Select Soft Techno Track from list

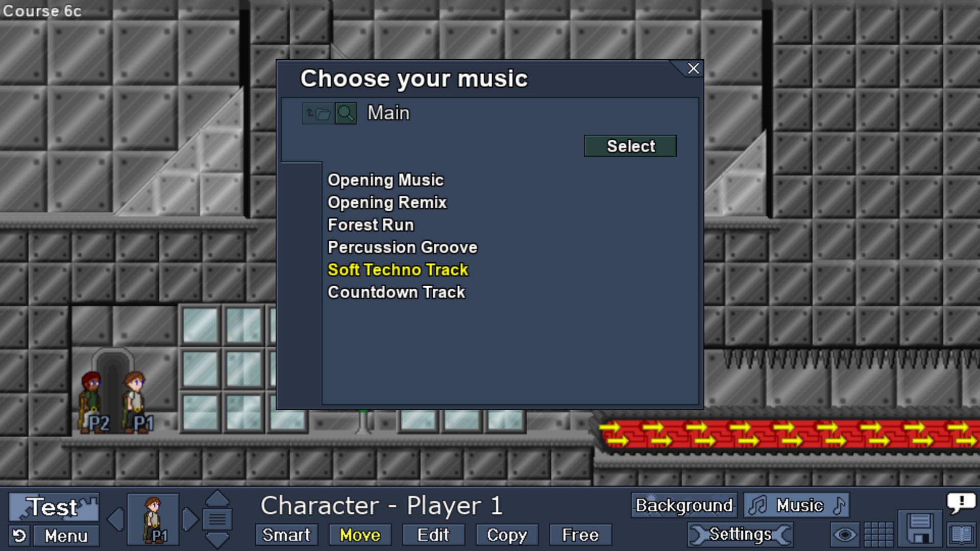click(397, 269)
